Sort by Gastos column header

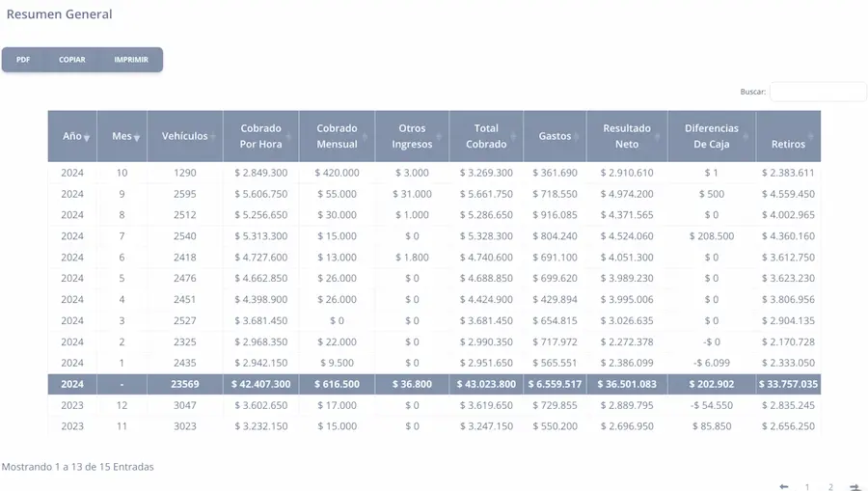(x=555, y=136)
